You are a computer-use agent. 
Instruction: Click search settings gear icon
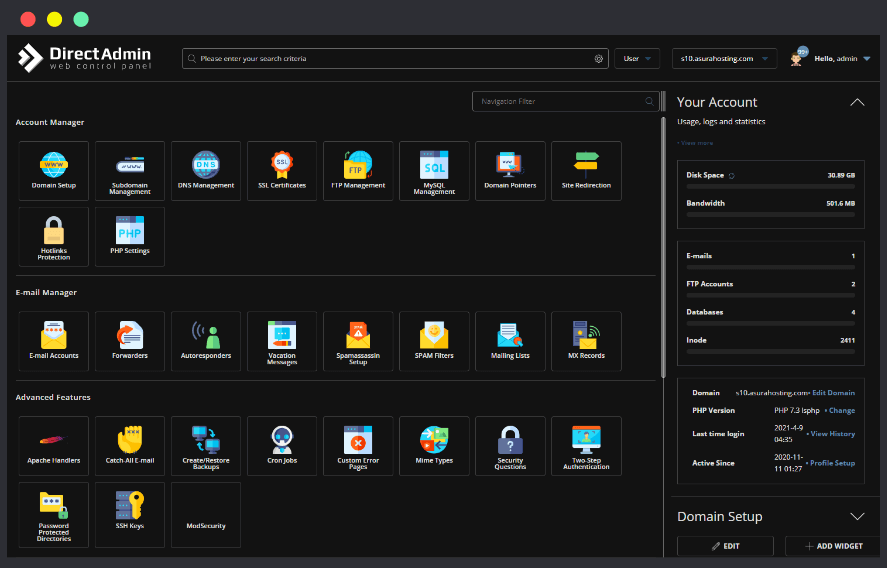pyautogui.click(x=599, y=59)
